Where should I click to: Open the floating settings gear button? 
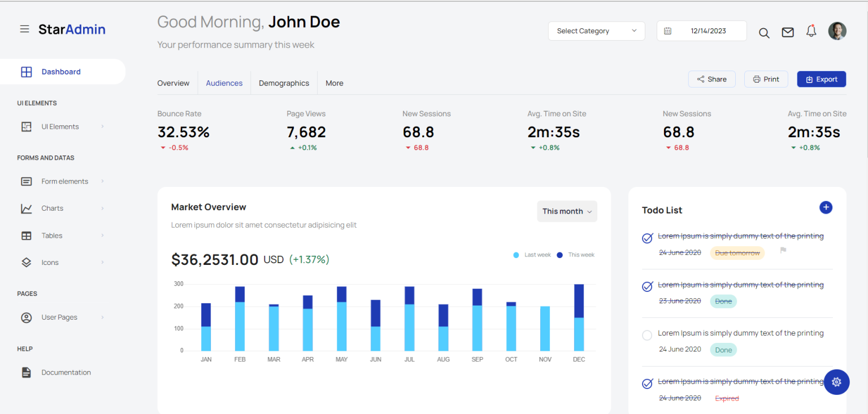pos(836,382)
